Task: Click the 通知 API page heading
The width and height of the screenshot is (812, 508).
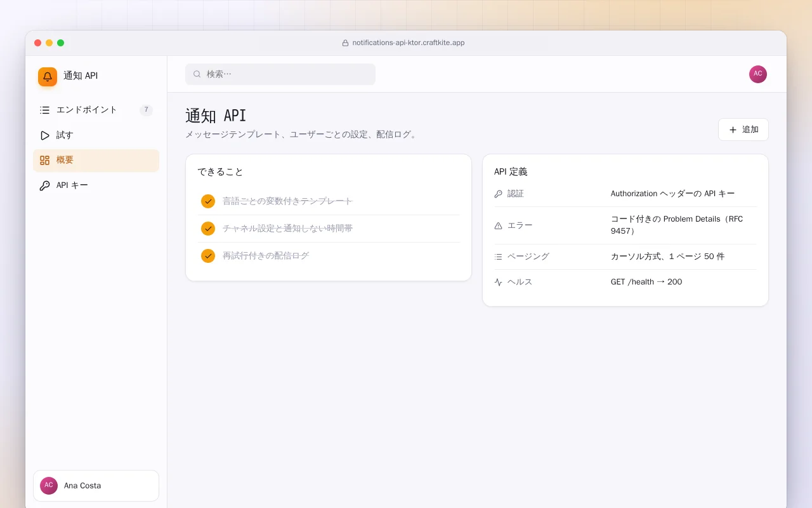Action: [x=216, y=116]
